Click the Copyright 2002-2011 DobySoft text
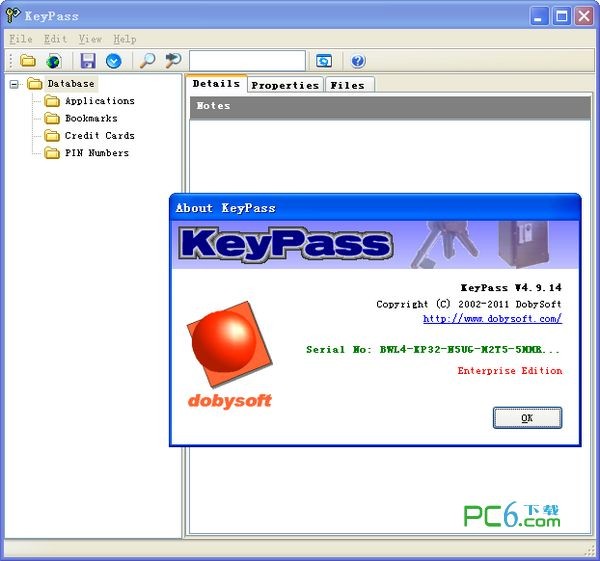Screen dimensions: 600x561 point(469,304)
